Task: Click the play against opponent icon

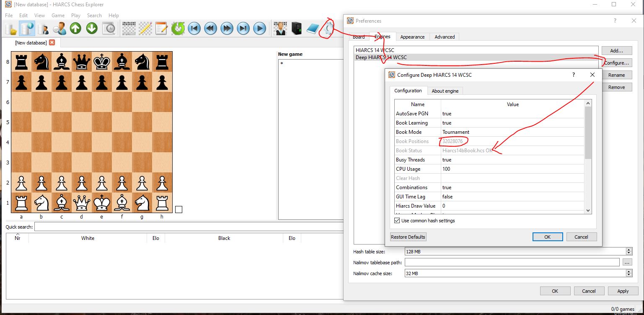Action: pyautogui.click(x=280, y=29)
